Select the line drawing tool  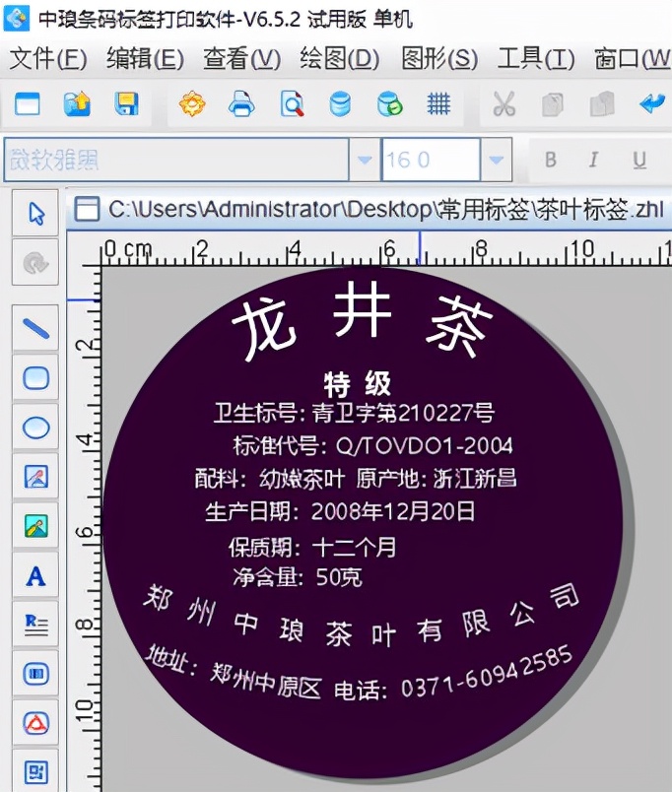35,328
